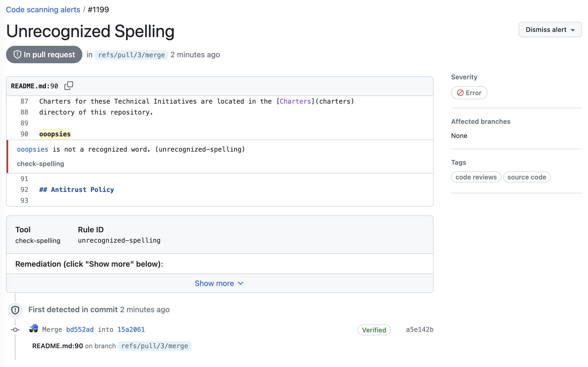Click the blue ooopsies link in alert message
Image resolution: width=588 pixels, height=367 pixels.
point(32,149)
